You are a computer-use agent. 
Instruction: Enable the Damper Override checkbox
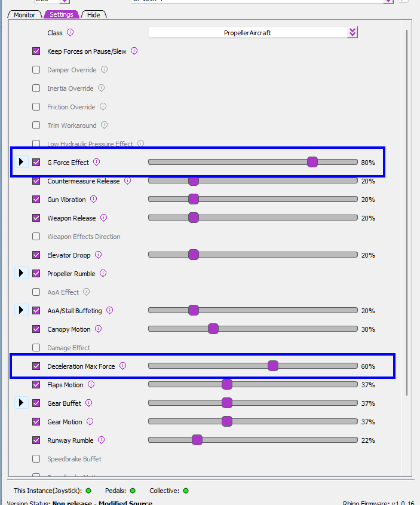tap(36, 70)
